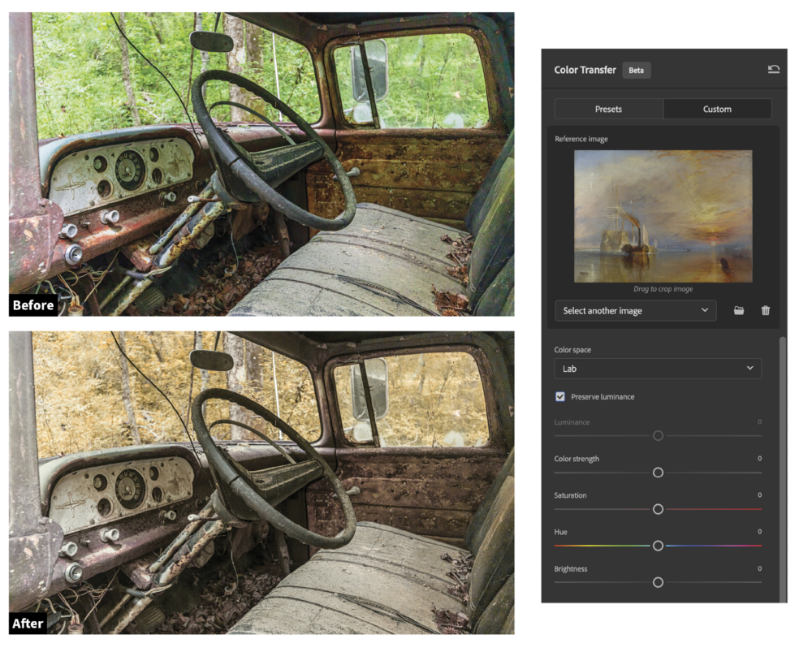
Task: Open the Select another image dropdown
Action: (636, 311)
